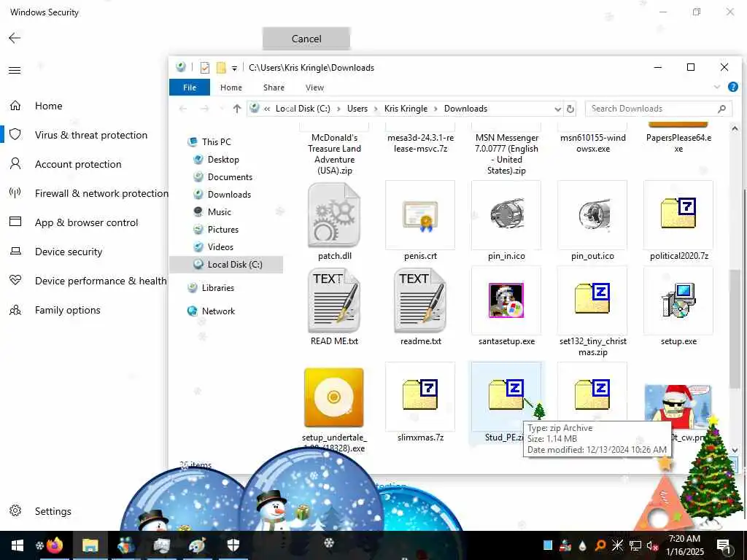Click the New folder quick access icon
Screen dimensions: 747x560
(x=221, y=68)
